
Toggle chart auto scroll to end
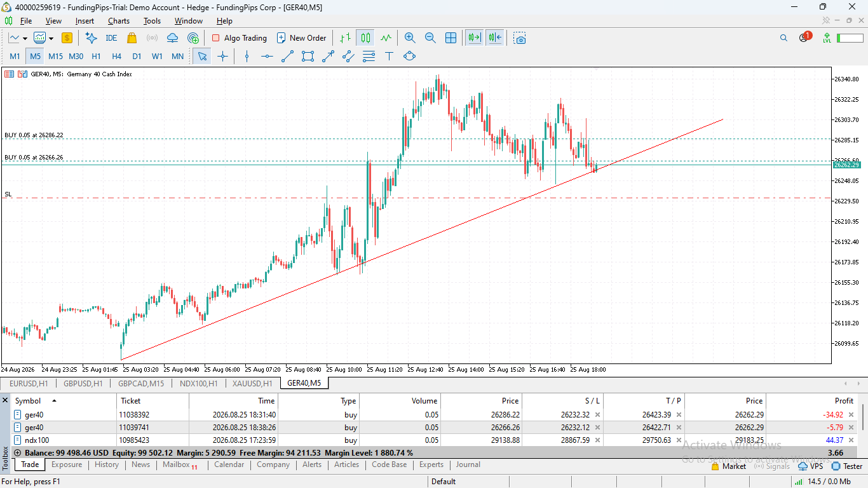pos(474,38)
